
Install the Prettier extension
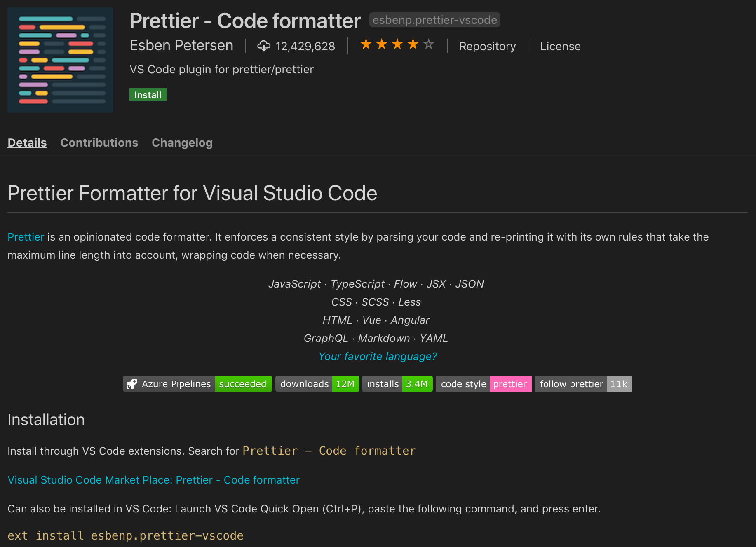coord(148,95)
